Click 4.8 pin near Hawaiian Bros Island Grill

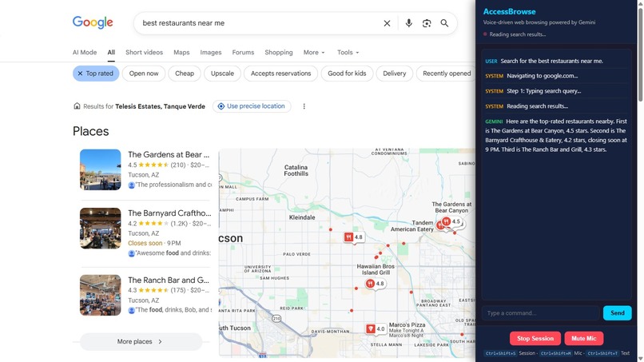[375, 284]
